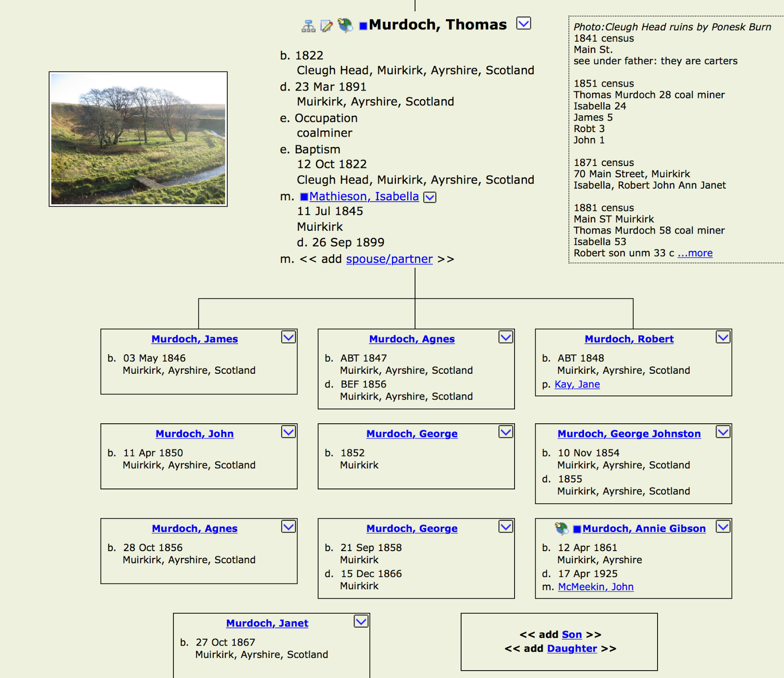Open the chevron on the Murdoch, Robert card
The width and height of the screenshot is (784, 678).
724,337
